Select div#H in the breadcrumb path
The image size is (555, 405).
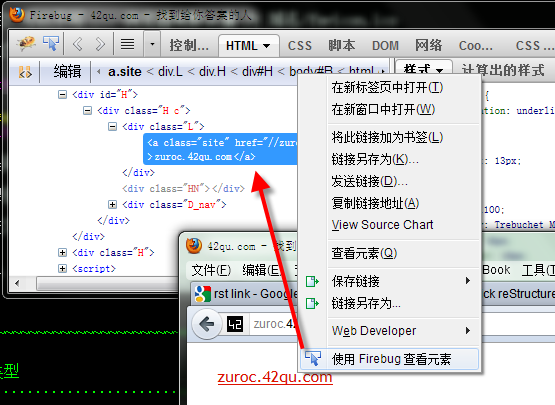257,72
